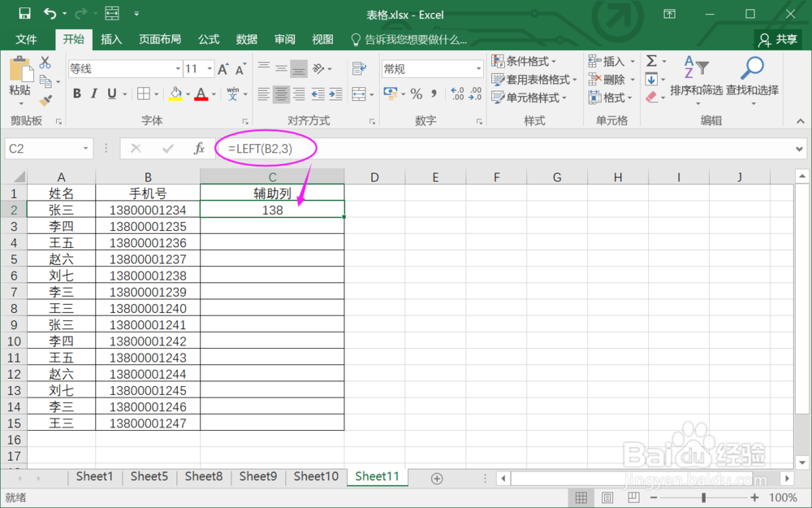This screenshot has height=508, width=812.
Task: Open Conditional Formatting dropdown
Action: pos(524,61)
